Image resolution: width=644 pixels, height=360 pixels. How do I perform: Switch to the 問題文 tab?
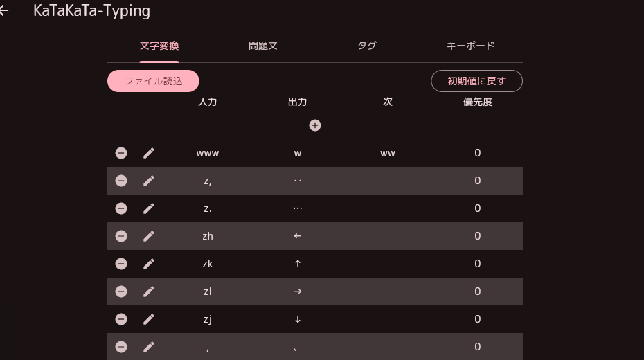click(x=263, y=46)
